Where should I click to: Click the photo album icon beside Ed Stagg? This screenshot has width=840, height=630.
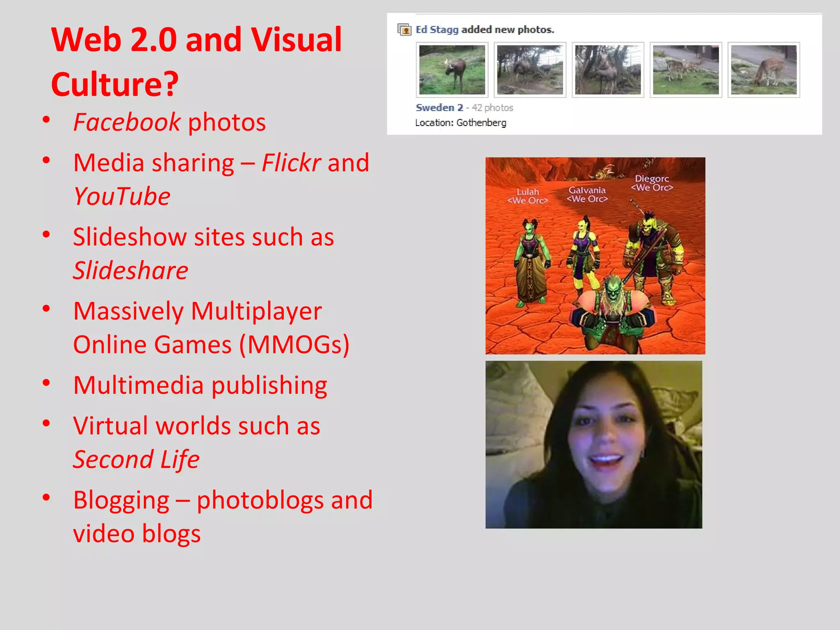[x=404, y=30]
